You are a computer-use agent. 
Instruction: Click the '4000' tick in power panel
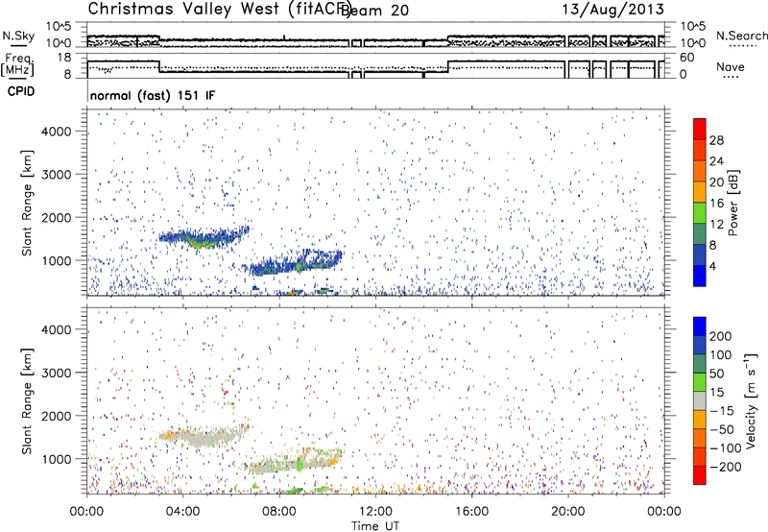(56, 132)
